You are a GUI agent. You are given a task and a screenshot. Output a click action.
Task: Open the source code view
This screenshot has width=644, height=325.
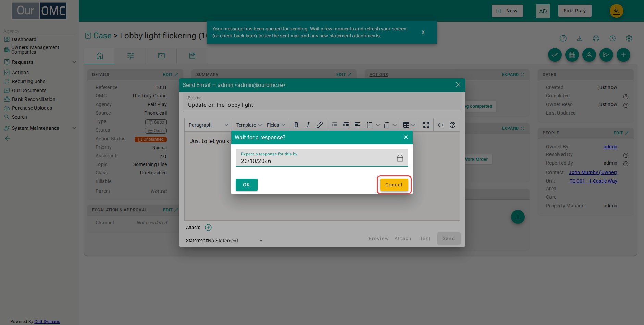pyautogui.click(x=441, y=125)
